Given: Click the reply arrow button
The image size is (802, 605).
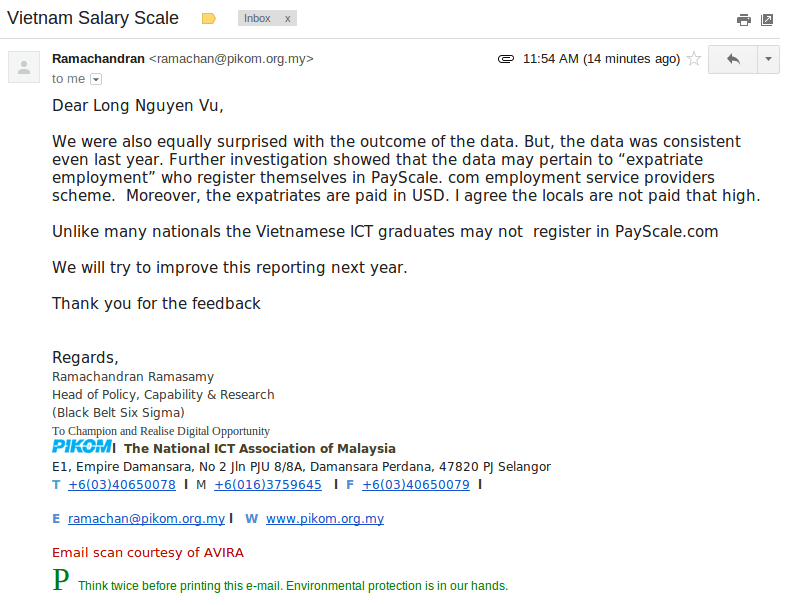Looking at the screenshot, I should 733,59.
